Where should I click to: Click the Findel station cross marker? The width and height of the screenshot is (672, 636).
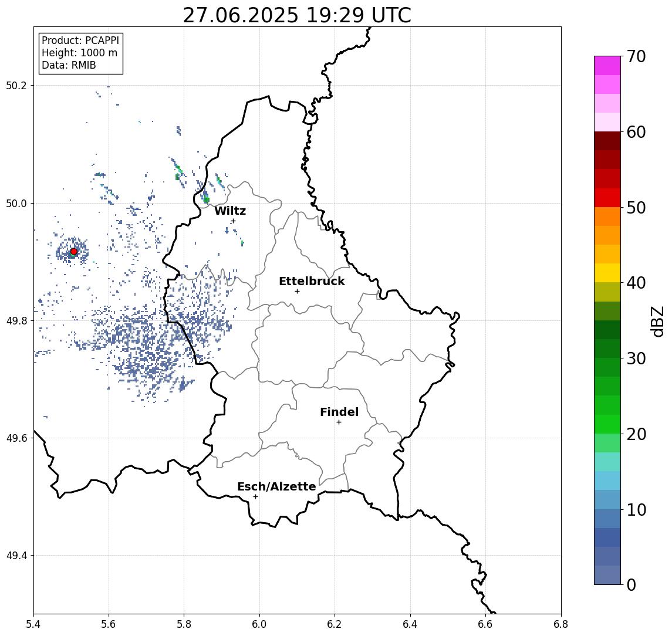click(339, 422)
